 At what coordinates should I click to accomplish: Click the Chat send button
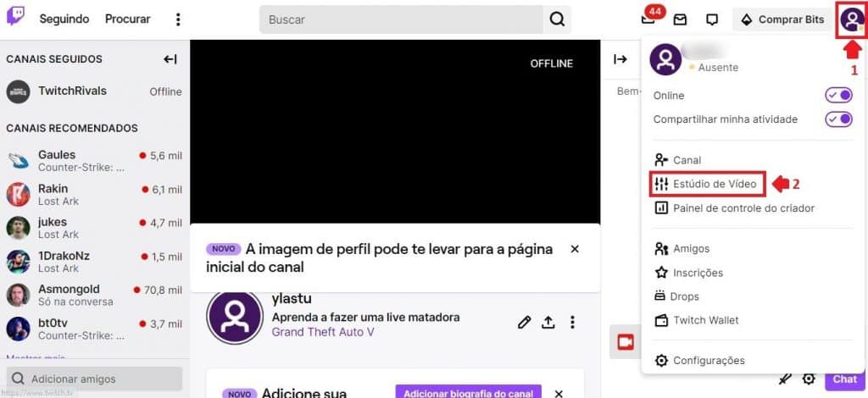(844, 379)
